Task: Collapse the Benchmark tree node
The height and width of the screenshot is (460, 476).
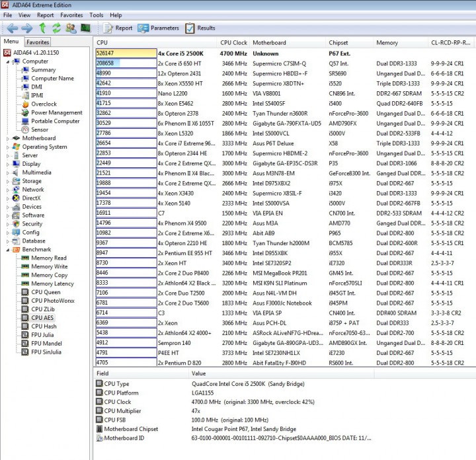Action: (8, 250)
